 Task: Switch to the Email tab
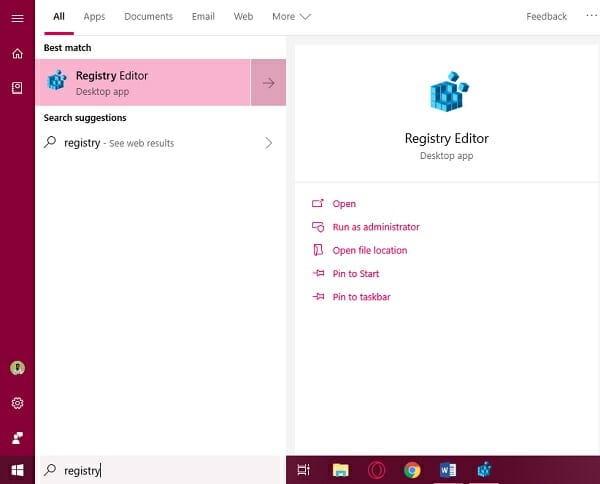203,16
